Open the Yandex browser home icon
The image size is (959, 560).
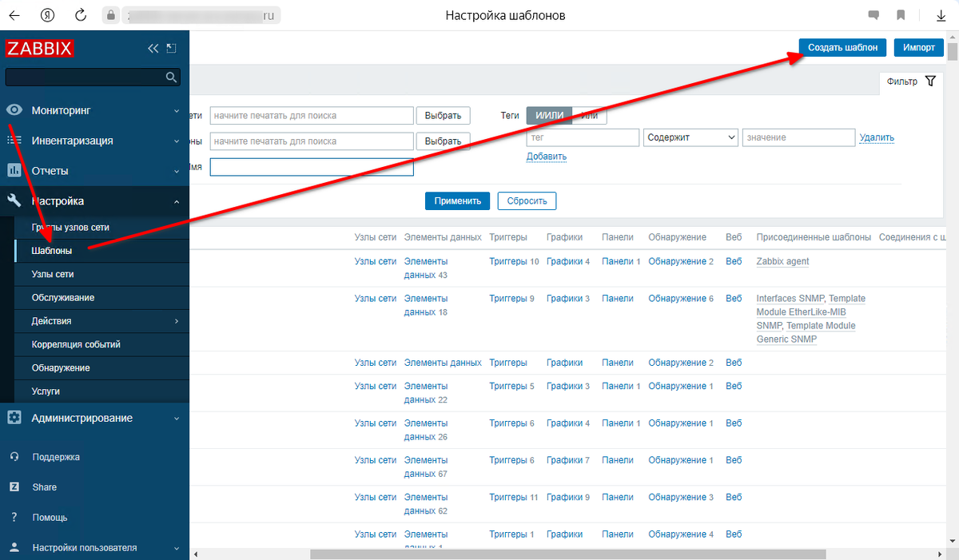[47, 15]
